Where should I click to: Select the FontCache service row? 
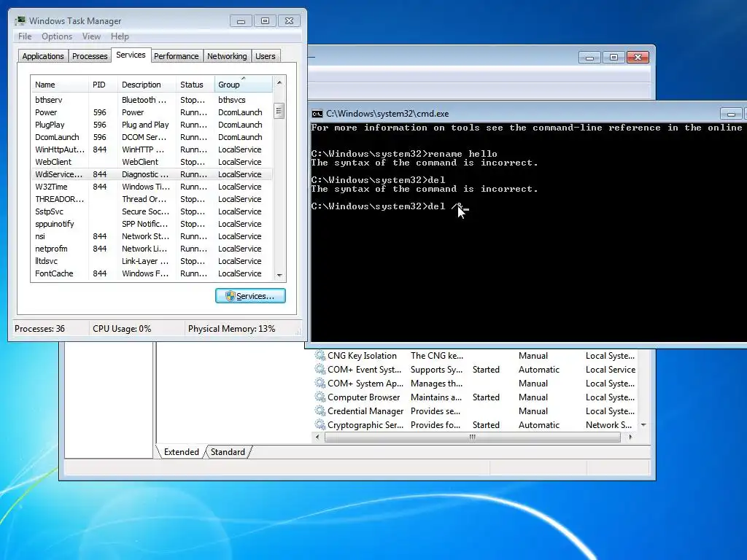click(152, 273)
